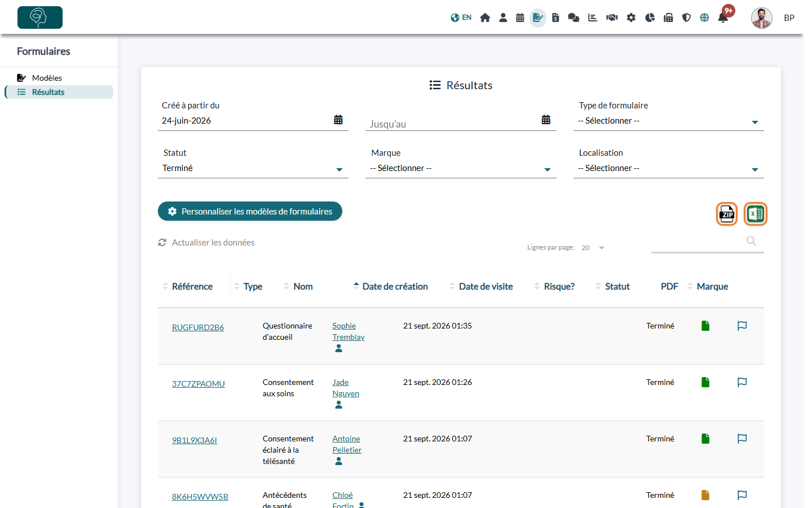Open PDF for Sophie Tremblay's questionnaire
The width and height of the screenshot is (812, 508).
pyautogui.click(x=705, y=326)
